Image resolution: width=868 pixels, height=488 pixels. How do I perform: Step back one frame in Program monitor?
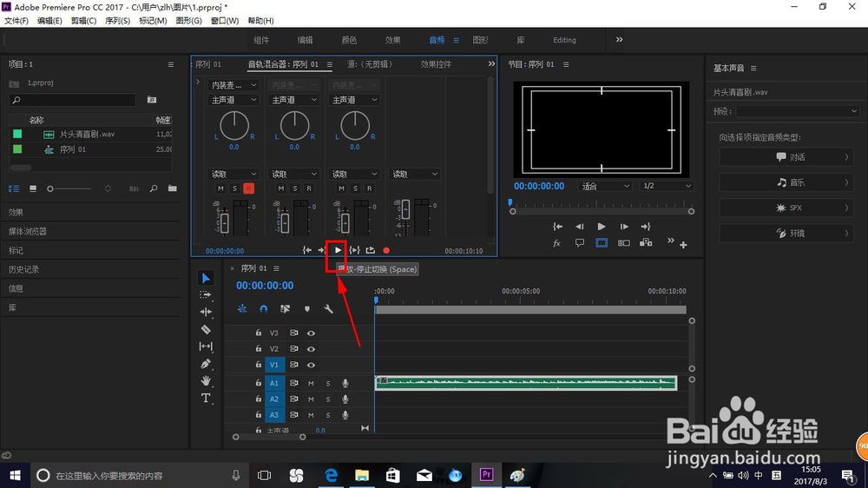(x=579, y=226)
